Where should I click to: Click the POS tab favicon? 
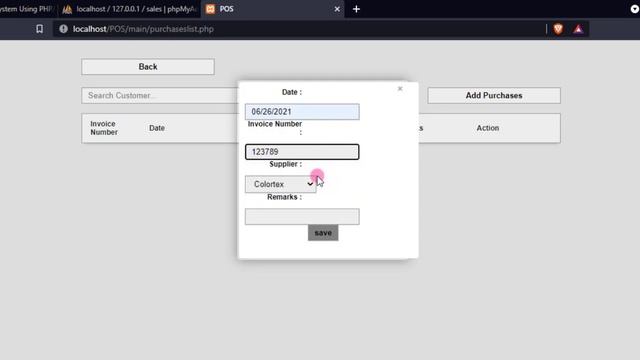[210, 9]
